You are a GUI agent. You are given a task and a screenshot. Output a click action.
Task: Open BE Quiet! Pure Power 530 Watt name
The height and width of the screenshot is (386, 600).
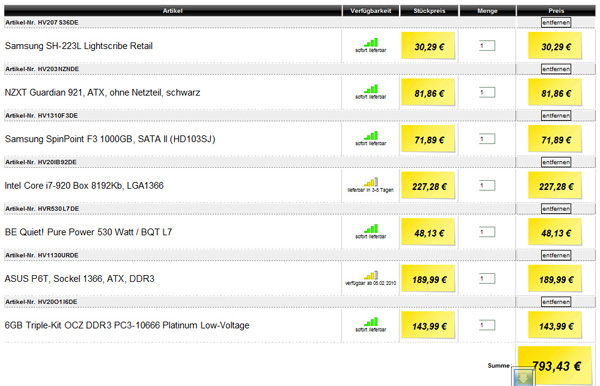pyautogui.click(x=88, y=232)
